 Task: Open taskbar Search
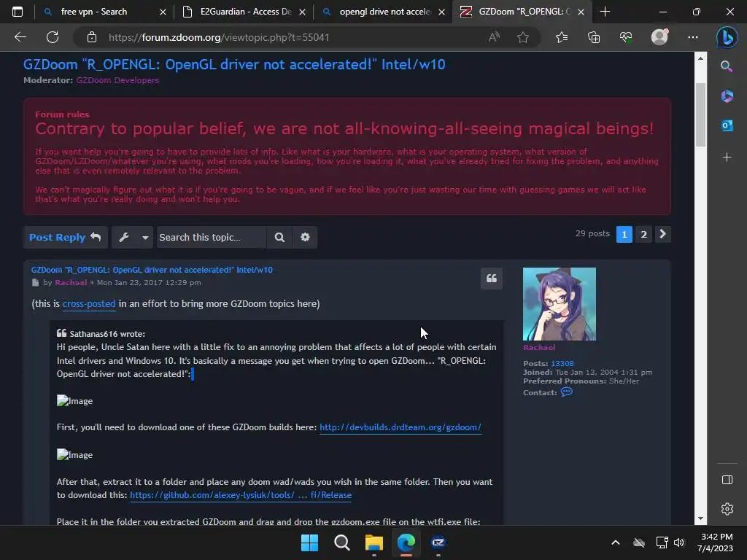[x=341, y=542]
